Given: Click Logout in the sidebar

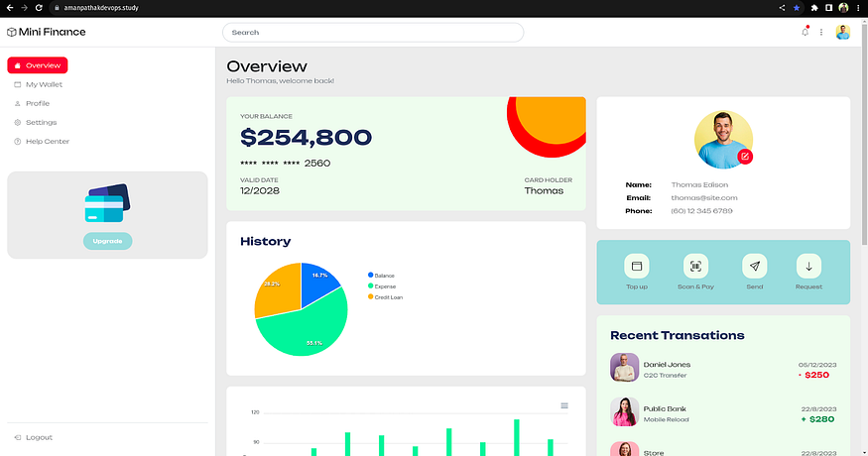Looking at the screenshot, I should [x=33, y=437].
